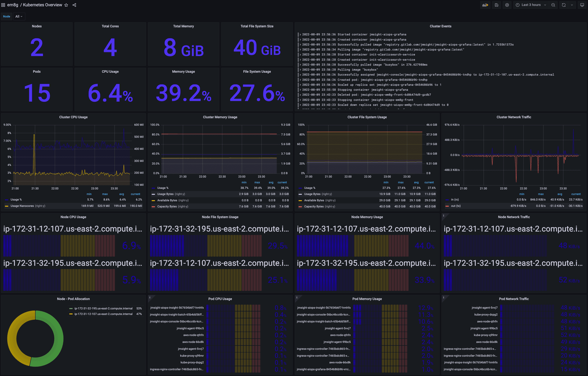This screenshot has width=588, height=376.
Task: Click the Add panel icon
Action: (x=485, y=5)
